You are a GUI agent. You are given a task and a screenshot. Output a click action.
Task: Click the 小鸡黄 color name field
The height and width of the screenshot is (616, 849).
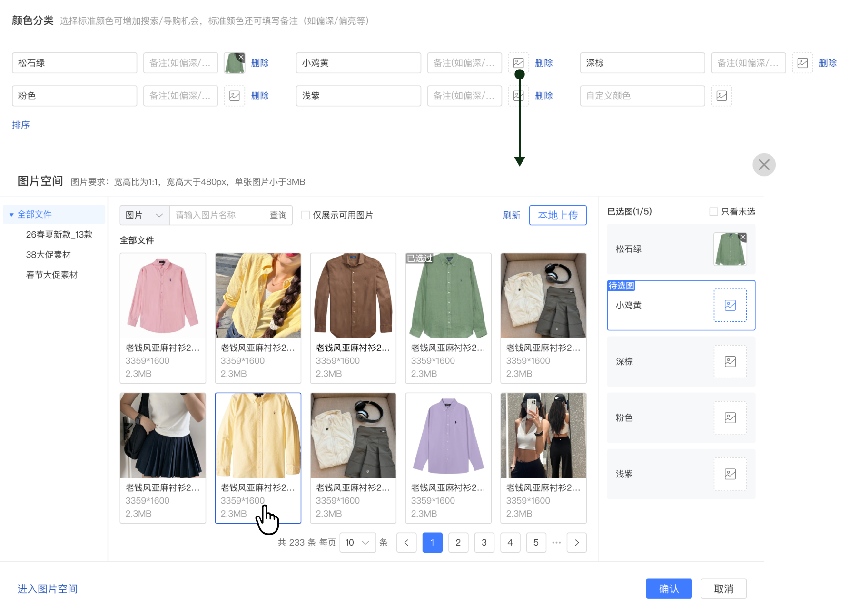point(358,63)
